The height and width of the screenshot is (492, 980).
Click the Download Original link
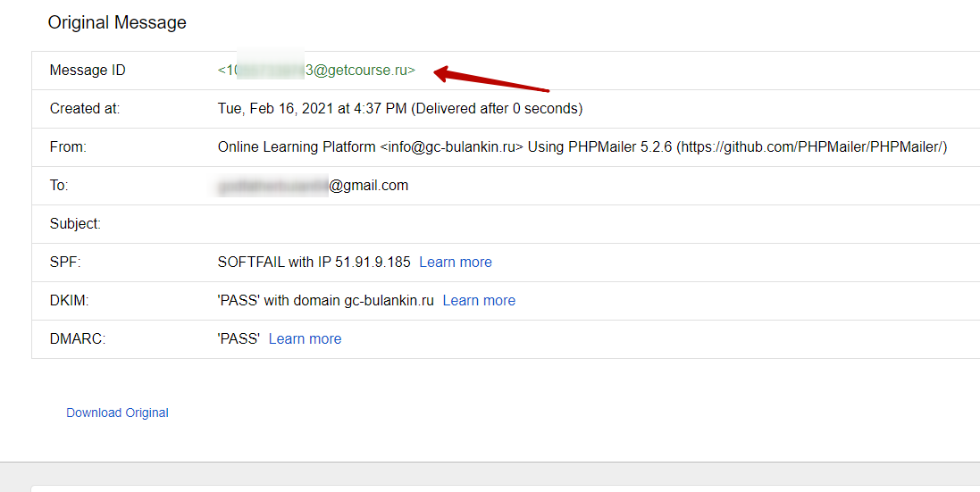(117, 413)
